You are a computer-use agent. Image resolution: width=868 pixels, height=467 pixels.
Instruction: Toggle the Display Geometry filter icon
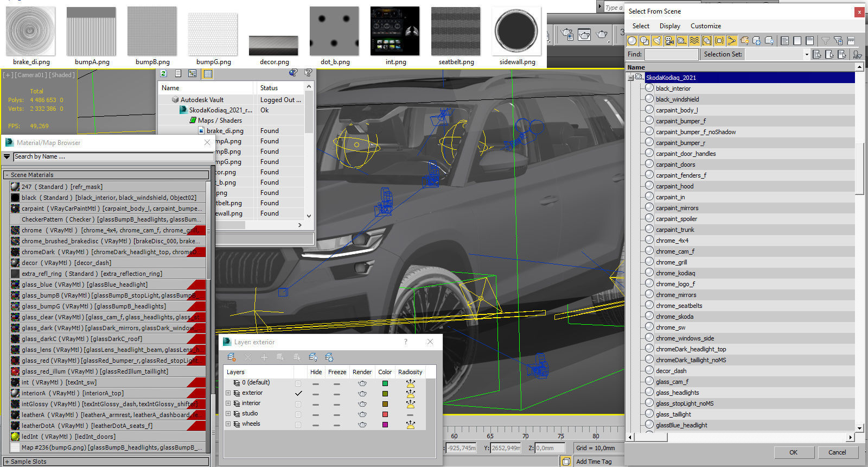click(632, 41)
